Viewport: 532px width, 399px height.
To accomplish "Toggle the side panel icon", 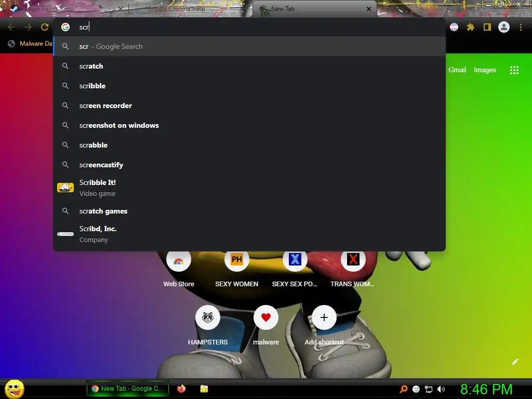I will (487, 27).
